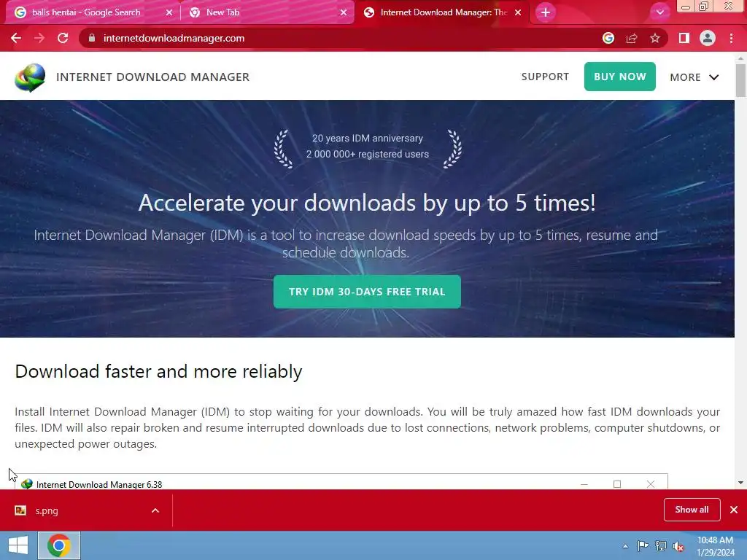Click the Action Center flag icon

643,546
